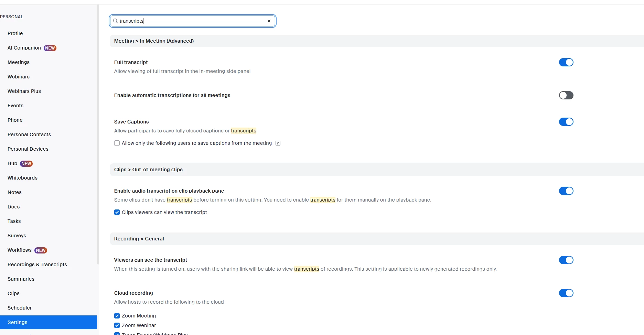This screenshot has width=644, height=335.
Task: Uncheck the Zoom Meeting checkbox
Action: tap(117, 316)
